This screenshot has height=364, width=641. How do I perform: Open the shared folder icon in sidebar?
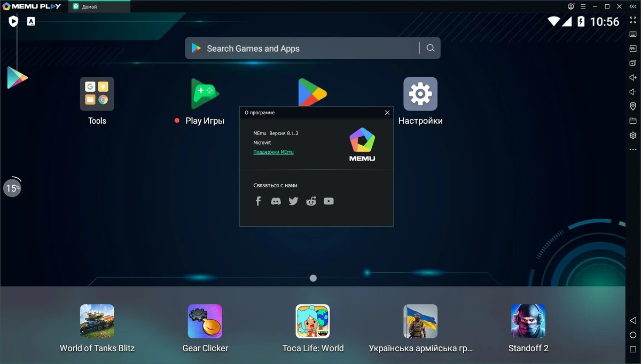click(x=633, y=121)
